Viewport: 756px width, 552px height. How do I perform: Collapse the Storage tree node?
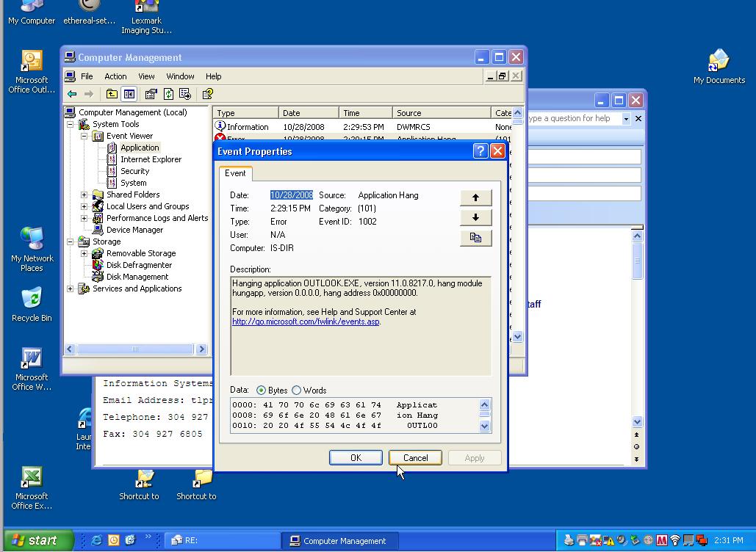point(71,241)
